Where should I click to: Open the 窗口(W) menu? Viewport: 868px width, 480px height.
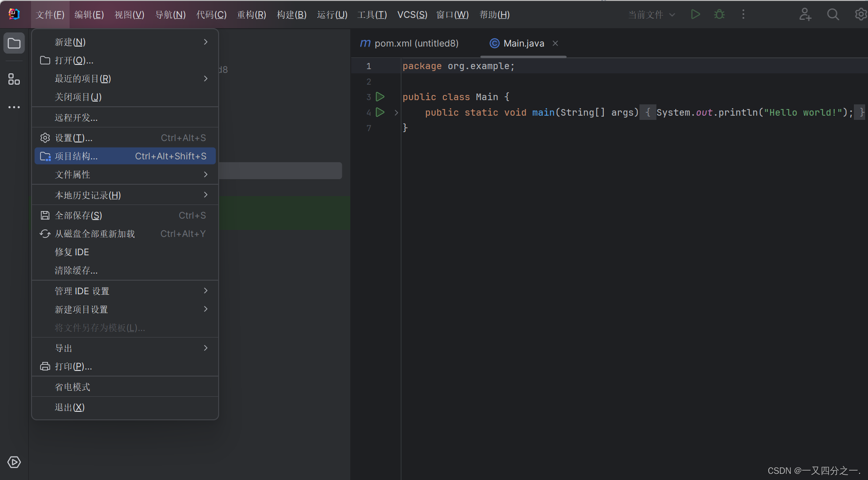click(452, 15)
